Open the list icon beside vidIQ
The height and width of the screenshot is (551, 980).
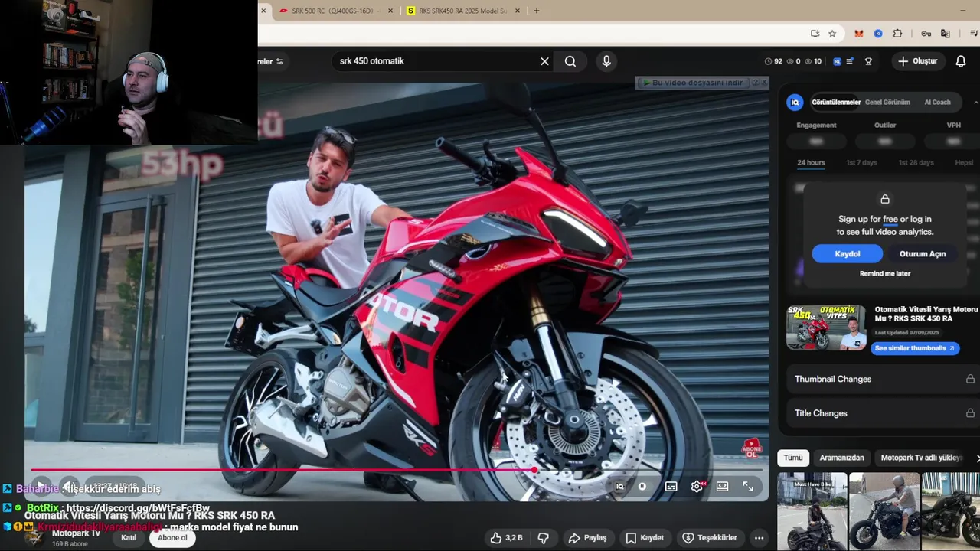(x=850, y=61)
